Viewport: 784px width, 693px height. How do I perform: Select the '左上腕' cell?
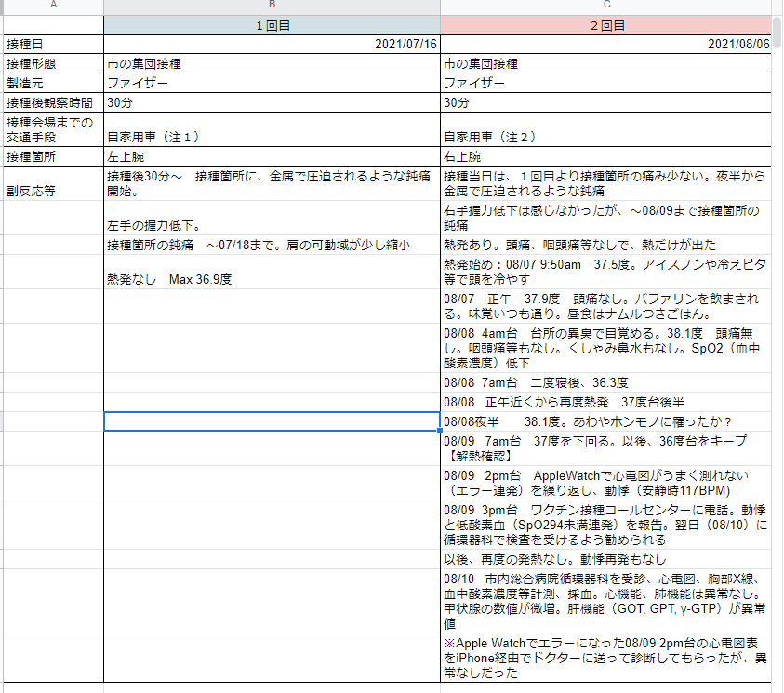tap(272, 156)
